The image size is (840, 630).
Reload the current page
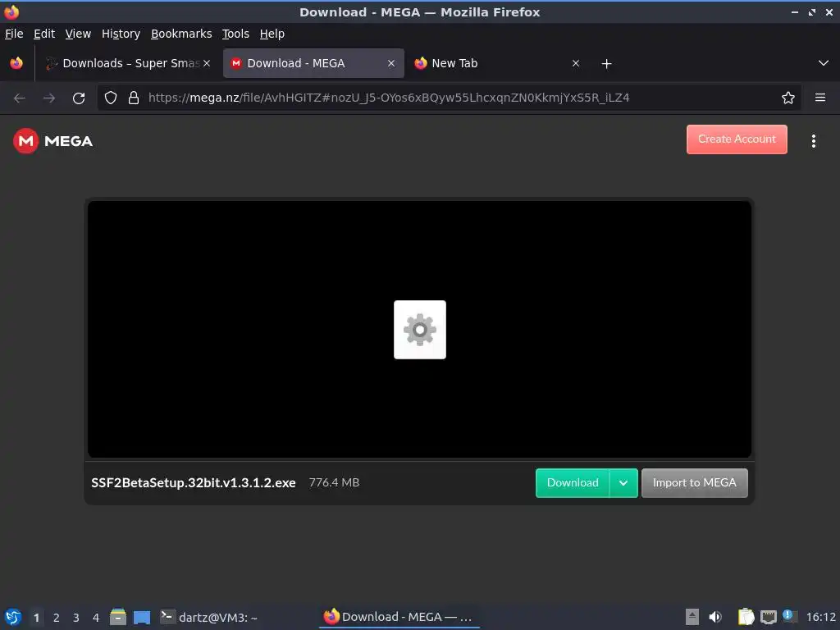coord(79,98)
